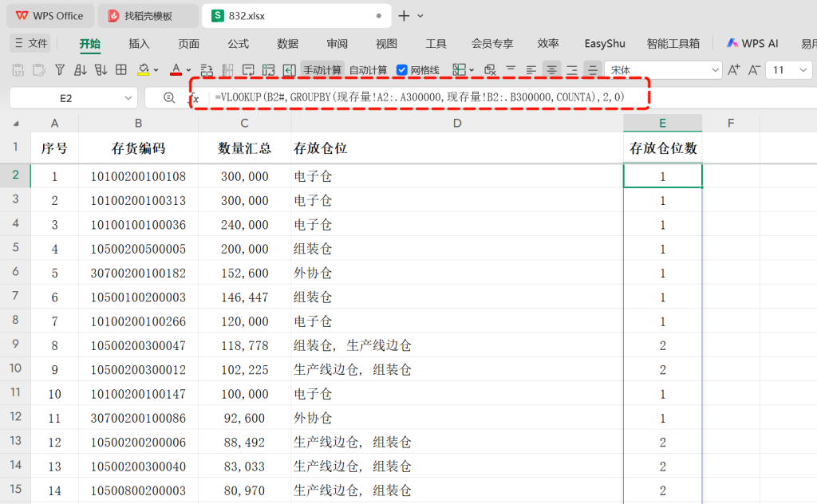Click cell showing 152, 600
Viewport: 817px width, 504px height.
point(244,273)
